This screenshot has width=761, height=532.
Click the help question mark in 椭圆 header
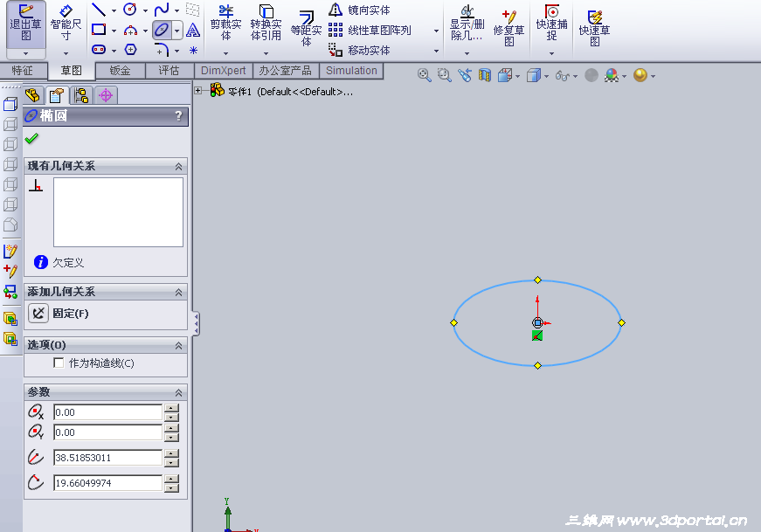178,116
